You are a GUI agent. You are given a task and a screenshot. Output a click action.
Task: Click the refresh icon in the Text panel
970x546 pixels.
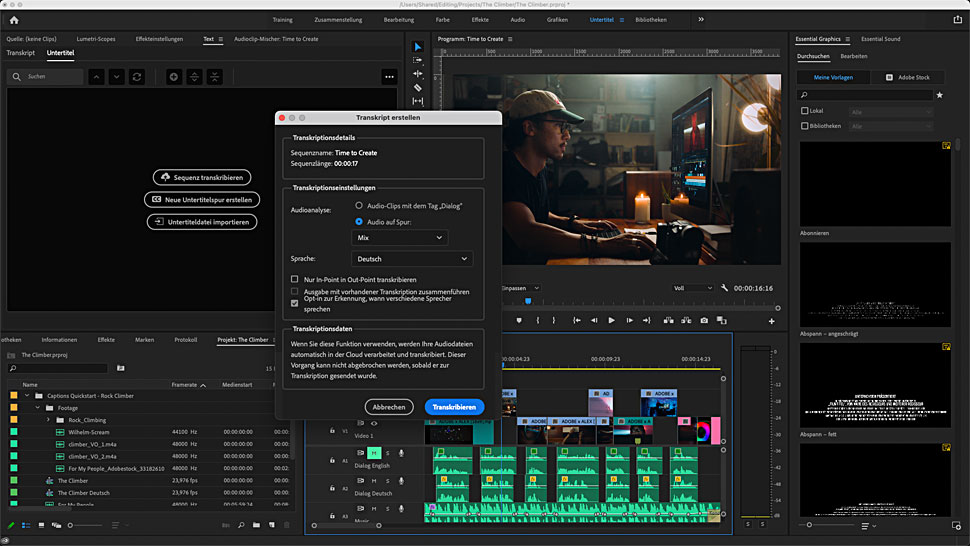point(137,77)
